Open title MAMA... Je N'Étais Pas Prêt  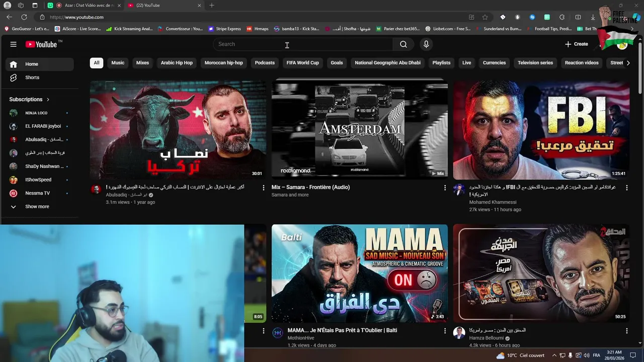coord(342,330)
